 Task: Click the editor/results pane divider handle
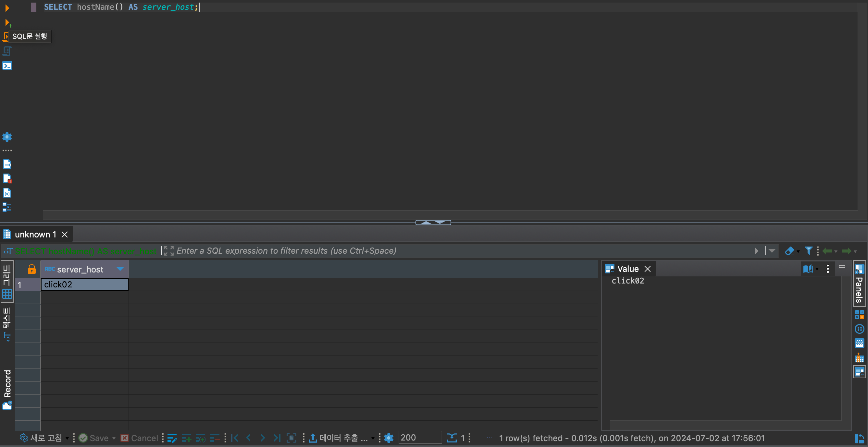433,222
